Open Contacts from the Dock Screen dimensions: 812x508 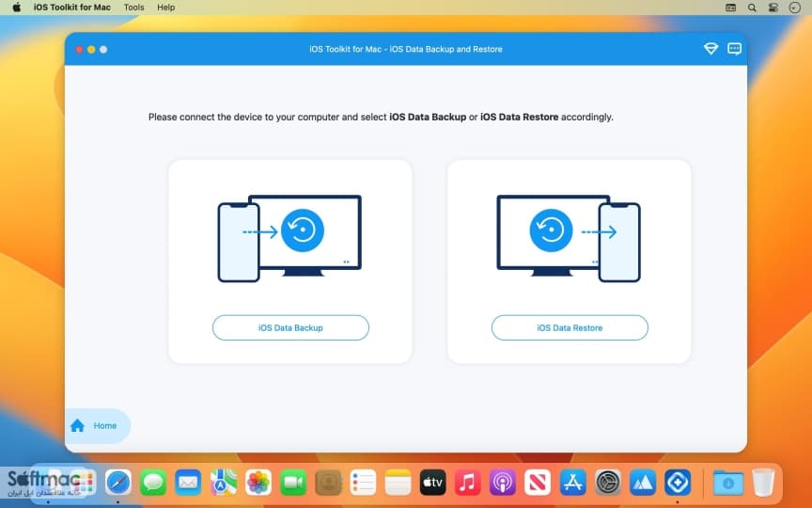pos(328,483)
